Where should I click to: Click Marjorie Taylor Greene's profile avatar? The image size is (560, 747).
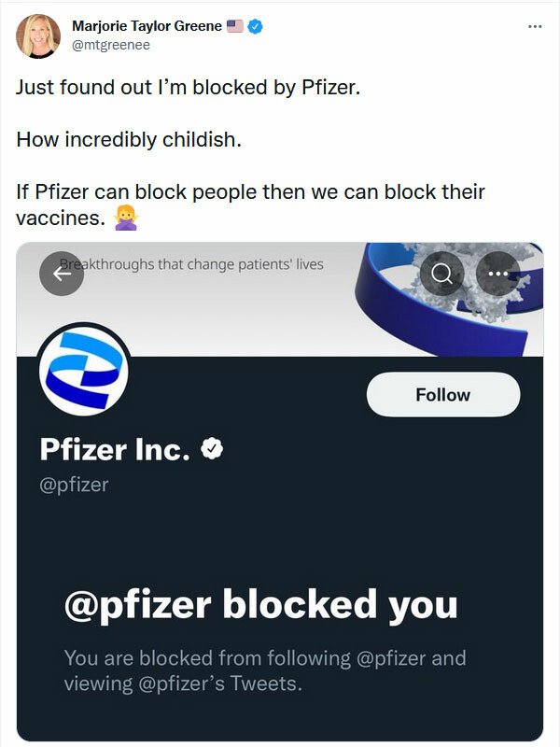38,35
